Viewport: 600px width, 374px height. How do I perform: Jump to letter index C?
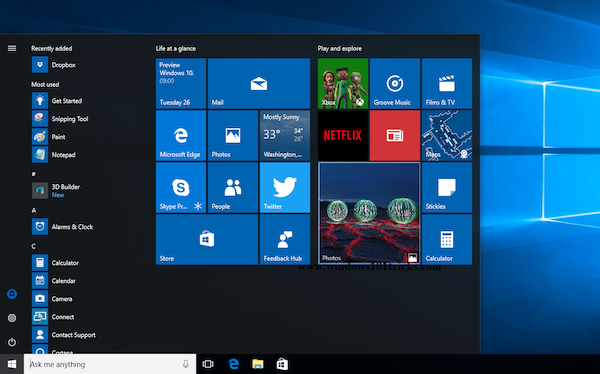[x=34, y=246]
